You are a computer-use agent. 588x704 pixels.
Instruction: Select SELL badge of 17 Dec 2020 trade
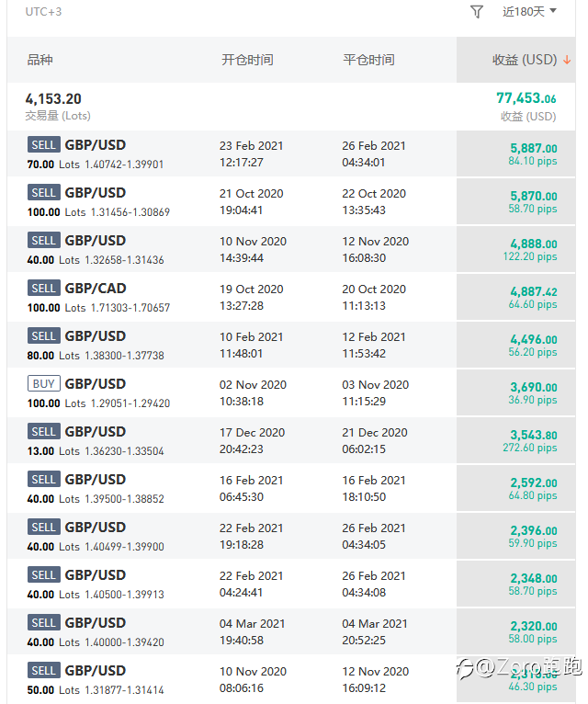click(x=43, y=431)
